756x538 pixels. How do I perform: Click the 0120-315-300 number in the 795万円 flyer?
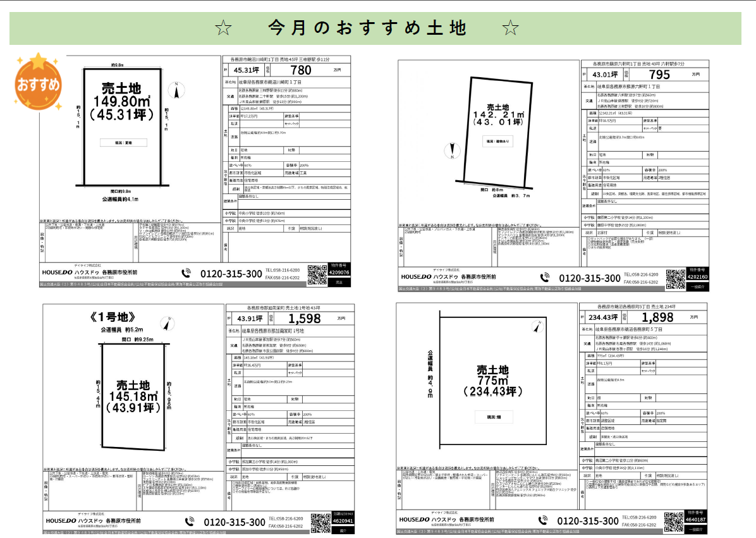(588, 278)
